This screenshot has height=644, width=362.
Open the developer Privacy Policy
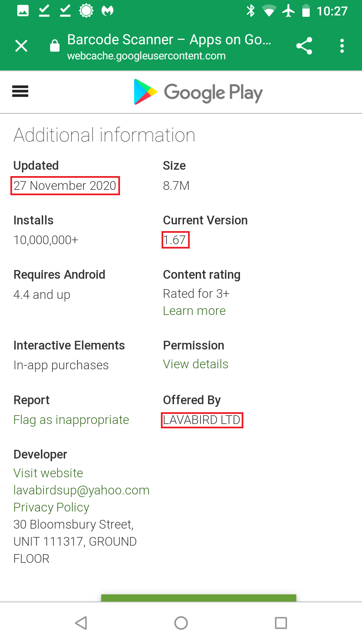pos(51,507)
